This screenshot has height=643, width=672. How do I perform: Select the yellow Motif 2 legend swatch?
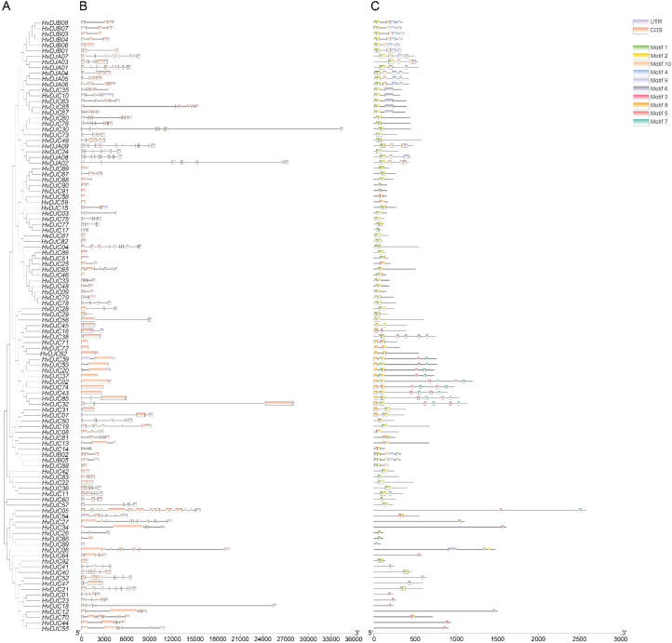click(x=640, y=56)
